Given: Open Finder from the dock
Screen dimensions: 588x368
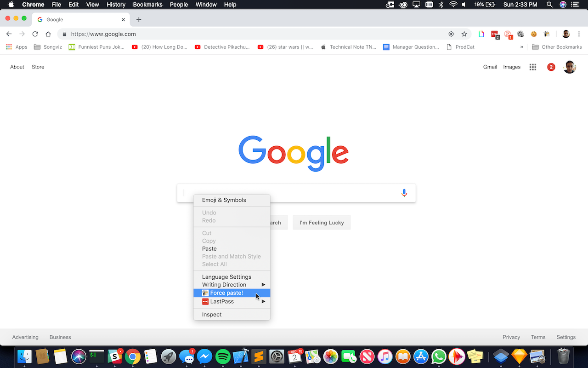Looking at the screenshot, I should [x=24, y=356].
